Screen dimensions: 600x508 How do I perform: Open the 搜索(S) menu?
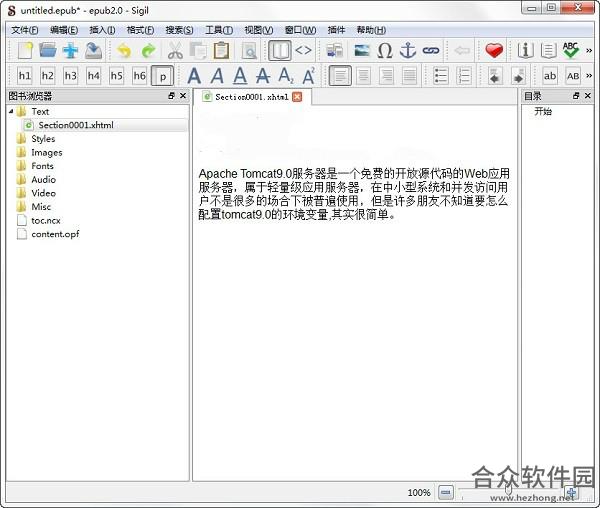click(179, 30)
